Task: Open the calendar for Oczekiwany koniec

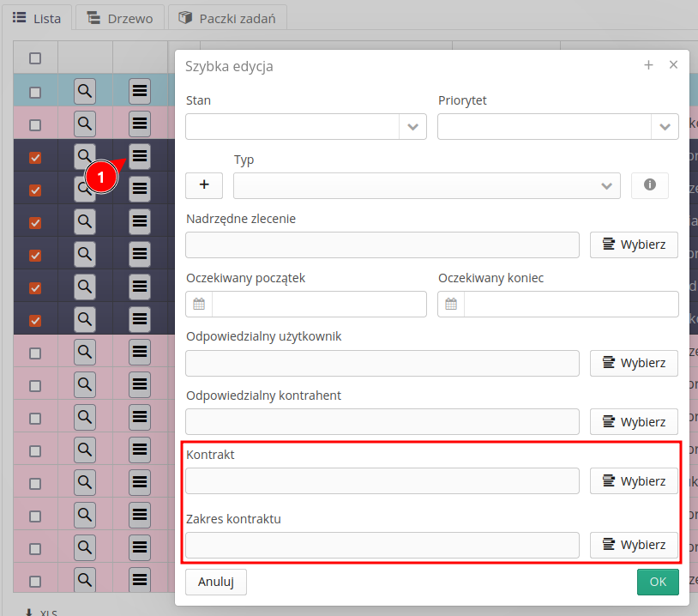Action: click(x=451, y=304)
